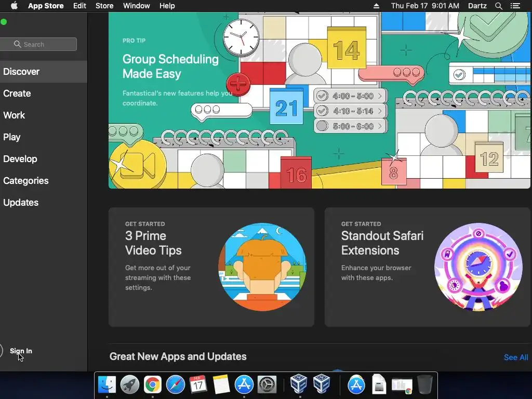Open Safari compass icon in dock
This screenshot has height=399, width=532.
(x=176, y=384)
